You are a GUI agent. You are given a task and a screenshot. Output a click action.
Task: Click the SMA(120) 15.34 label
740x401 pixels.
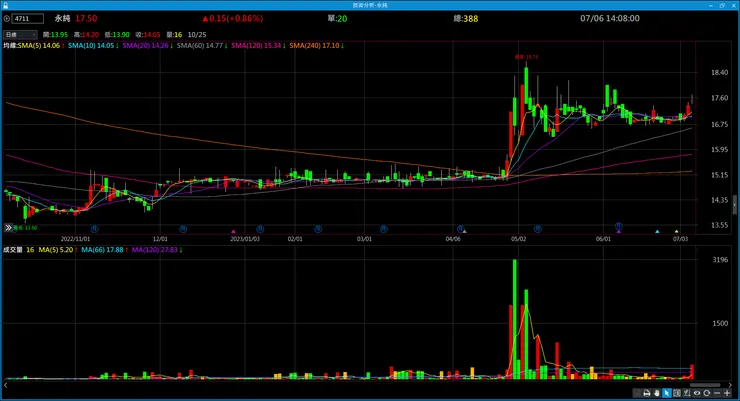256,46
